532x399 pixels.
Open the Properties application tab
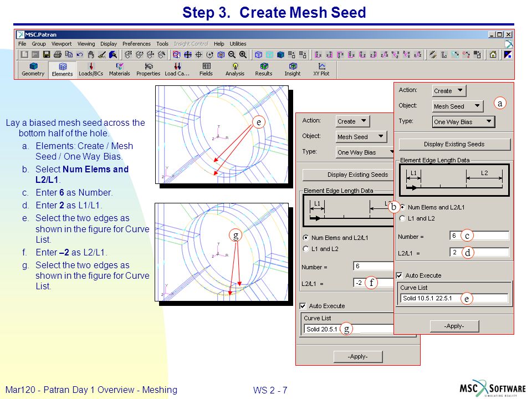point(149,70)
